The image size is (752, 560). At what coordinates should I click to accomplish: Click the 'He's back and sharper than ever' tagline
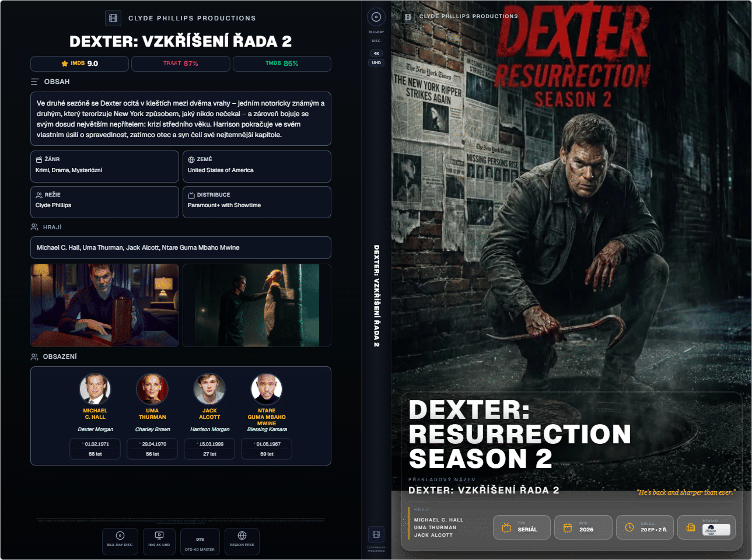pos(685,492)
